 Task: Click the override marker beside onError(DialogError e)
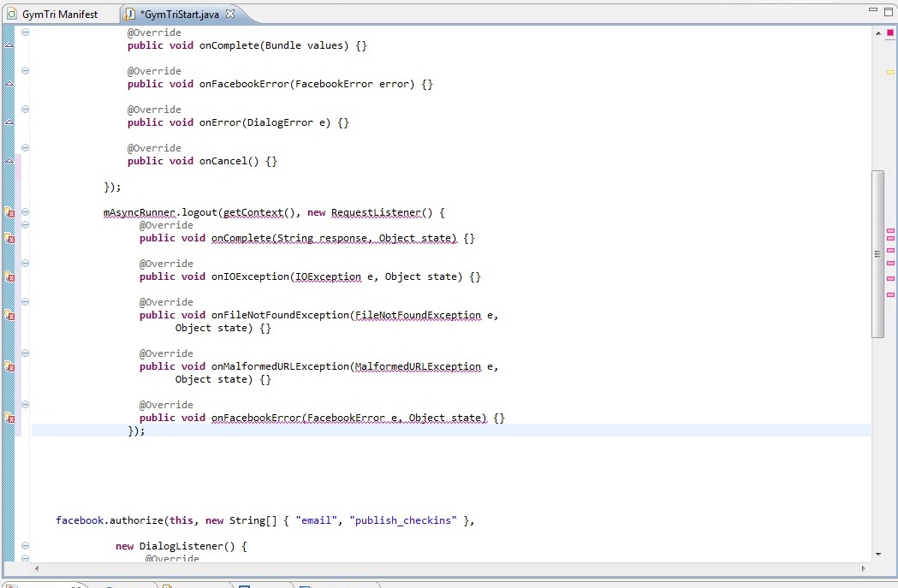[9, 122]
